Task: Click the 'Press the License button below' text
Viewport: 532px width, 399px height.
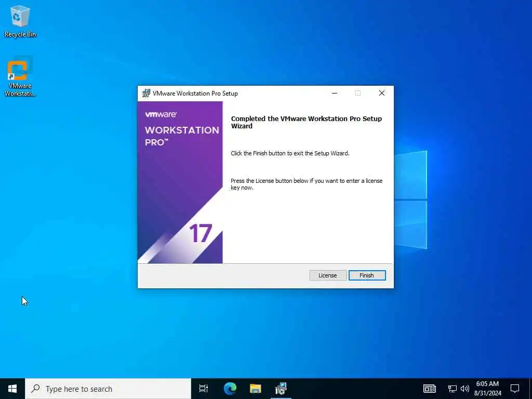Action: point(307,184)
